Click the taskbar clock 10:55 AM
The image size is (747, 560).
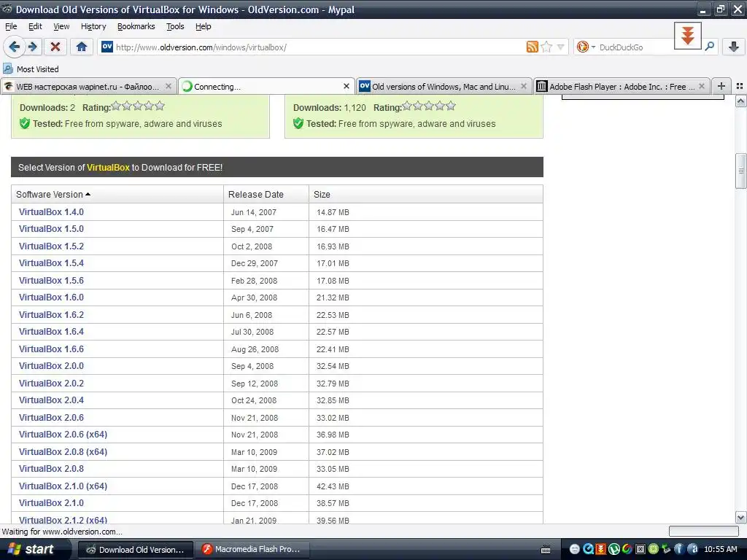pyautogui.click(x=720, y=549)
